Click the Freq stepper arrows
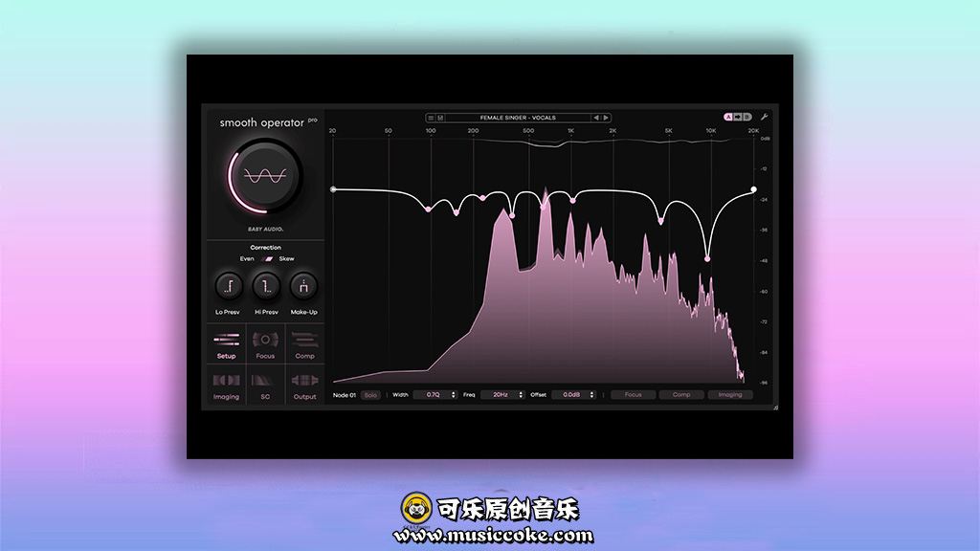 (x=521, y=395)
